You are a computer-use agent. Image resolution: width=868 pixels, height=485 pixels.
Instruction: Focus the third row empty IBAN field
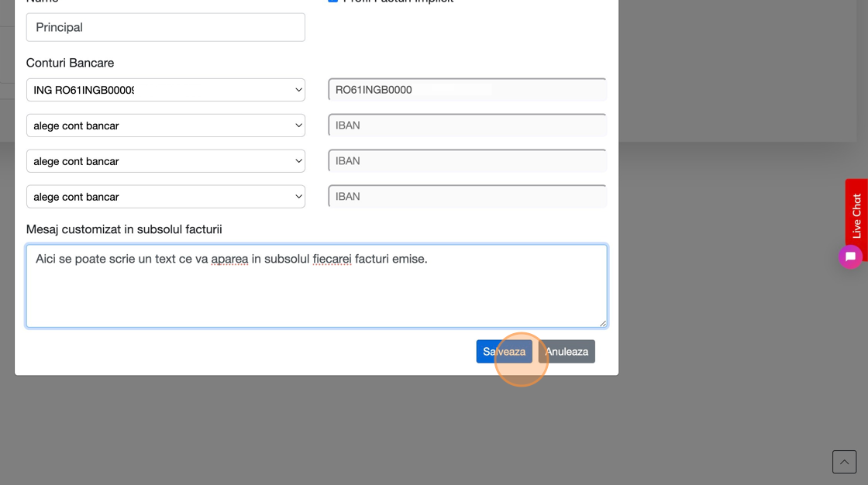click(467, 161)
